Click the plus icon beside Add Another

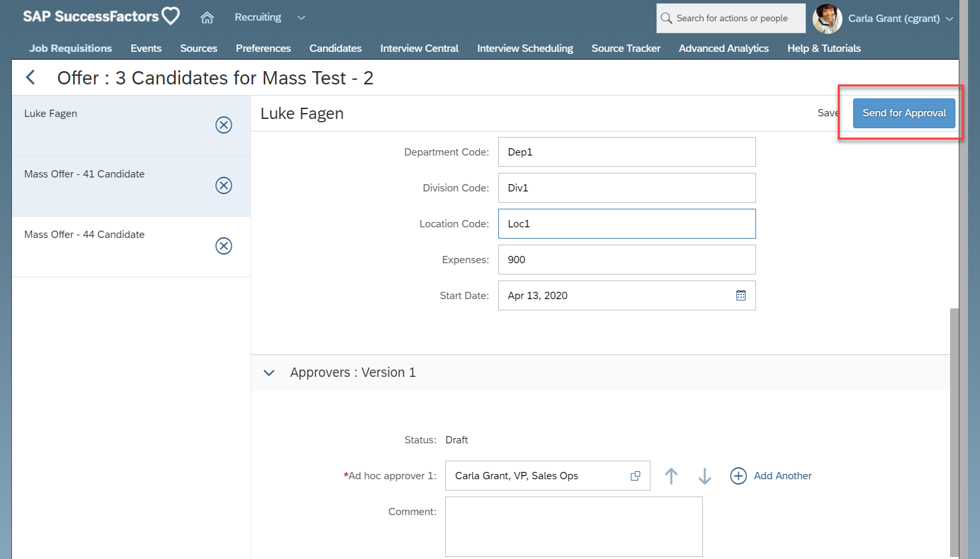click(738, 476)
